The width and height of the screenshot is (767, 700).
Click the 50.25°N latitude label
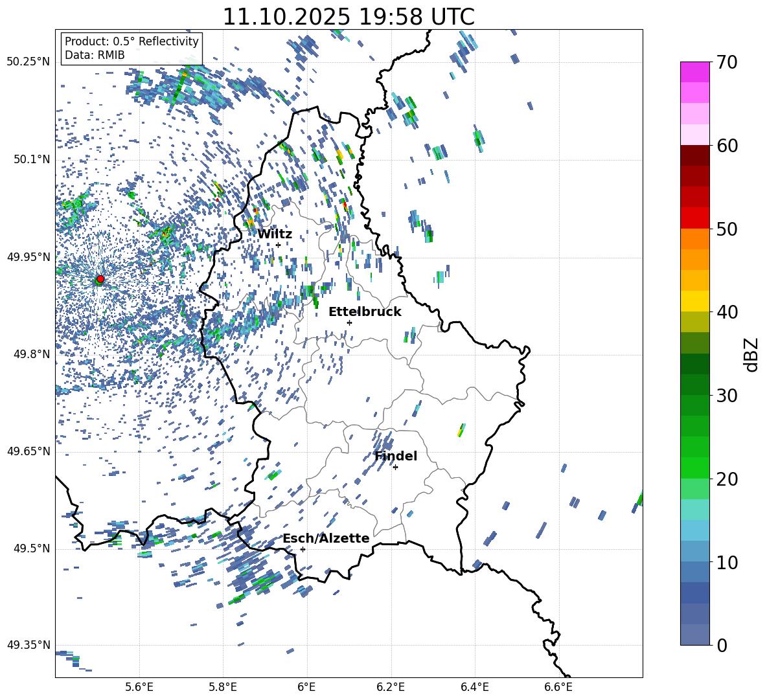29,62
